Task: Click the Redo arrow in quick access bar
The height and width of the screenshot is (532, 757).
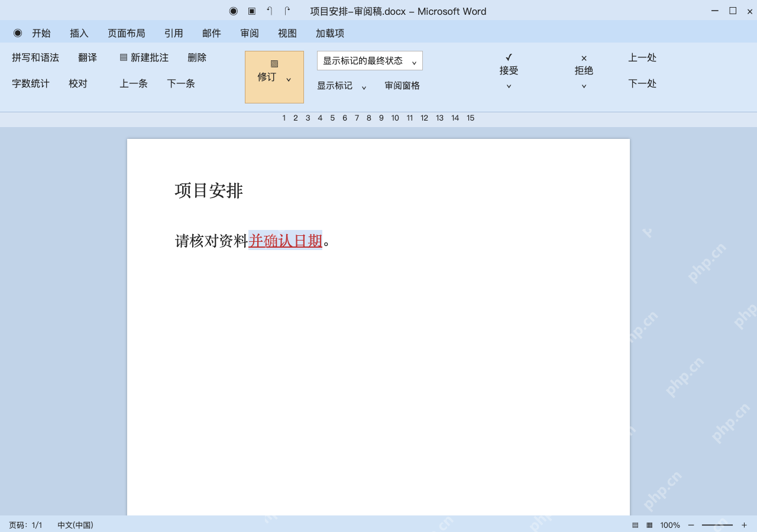Action: click(x=287, y=11)
